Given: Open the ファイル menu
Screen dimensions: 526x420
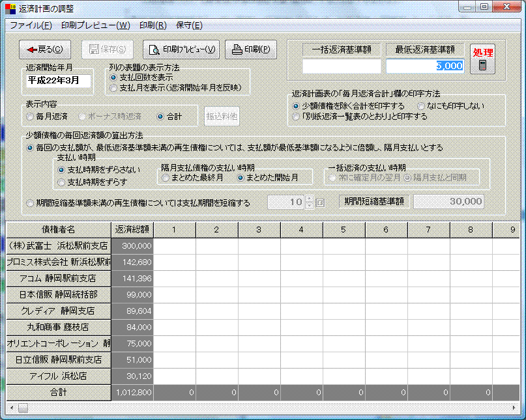Looking at the screenshot, I should 31,25.
